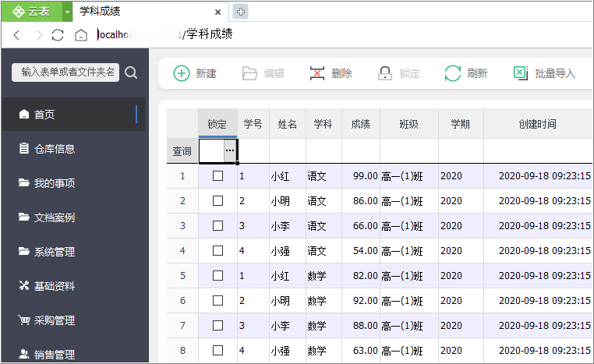Sort by the 姓名 column header

point(288,124)
